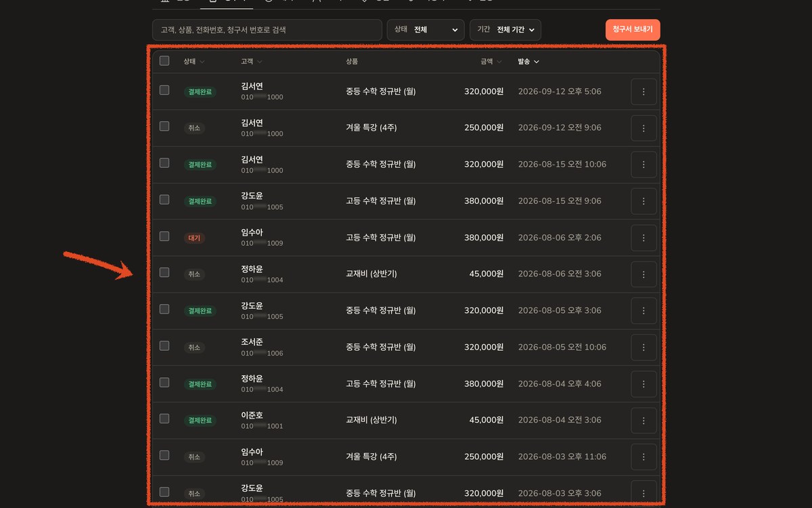Click date 2026-08-15 오전 10:06
This screenshot has width=812, height=508.
[x=562, y=165]
